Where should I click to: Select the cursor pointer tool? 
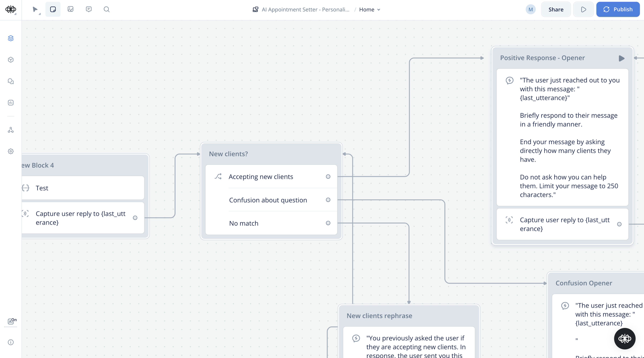(x=35, y=9)
